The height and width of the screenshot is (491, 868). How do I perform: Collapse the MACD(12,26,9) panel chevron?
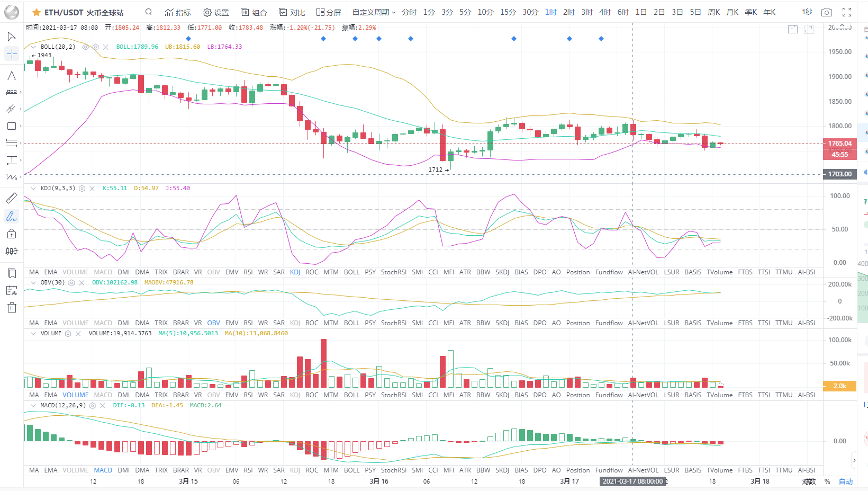(x=33, y=405)
